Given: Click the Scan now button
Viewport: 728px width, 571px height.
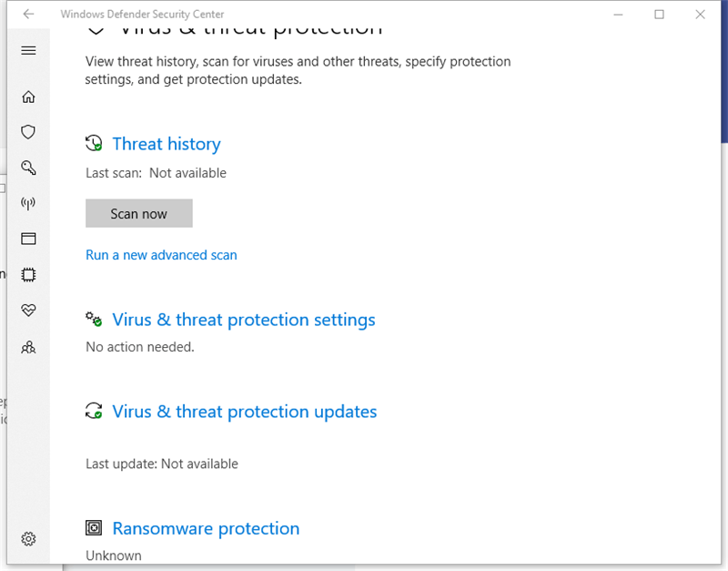Looking at the screenshot, I should (139, 213).
